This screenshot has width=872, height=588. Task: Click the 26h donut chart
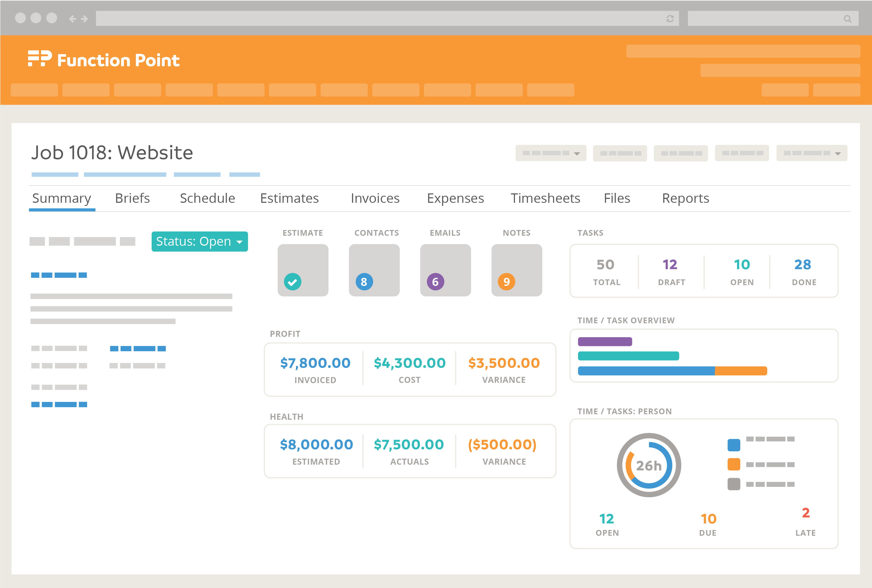pos(649,465)
